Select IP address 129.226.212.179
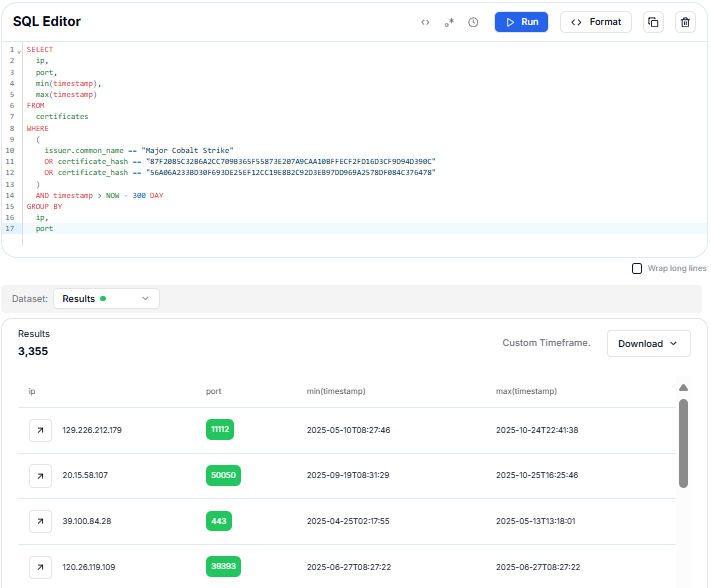 click(92, 430)
